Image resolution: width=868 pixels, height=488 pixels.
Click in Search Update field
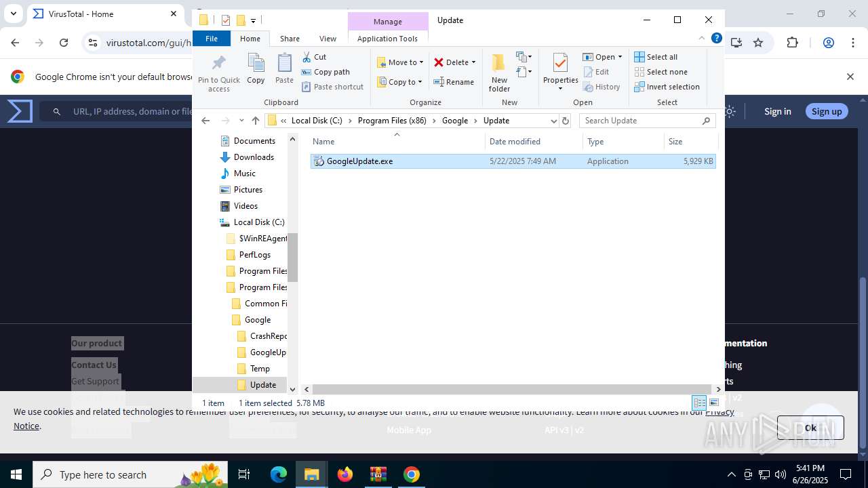pos(641,121)
